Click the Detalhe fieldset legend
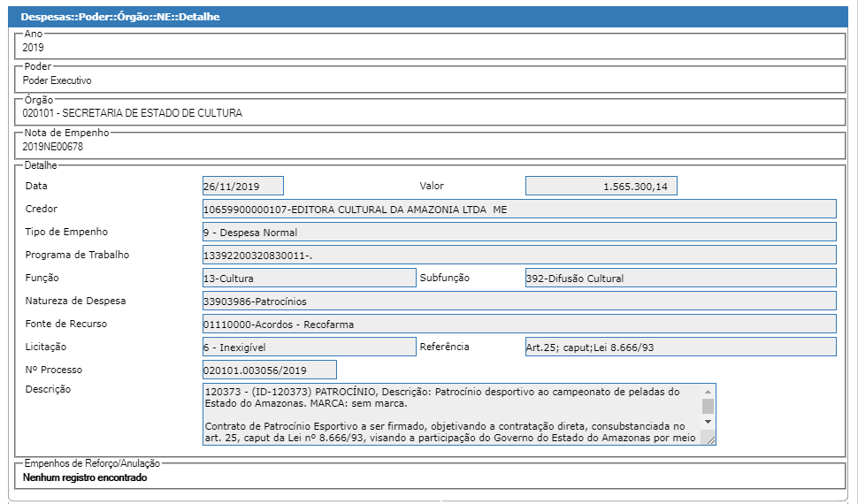The image size is (858, 504). (x=41, y=165)
